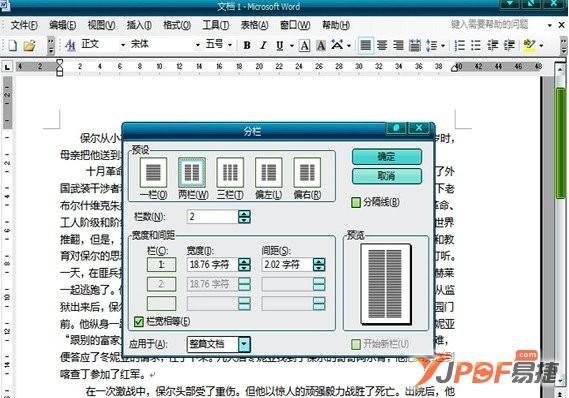
Task: Click the Underline toolbar icon
Action: [x=279, y=45]
